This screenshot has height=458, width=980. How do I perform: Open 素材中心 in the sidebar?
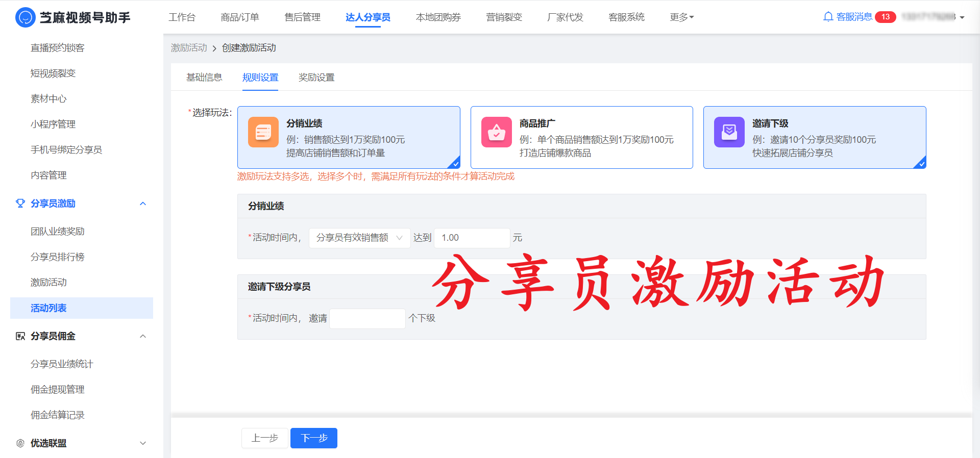point(48,99)
